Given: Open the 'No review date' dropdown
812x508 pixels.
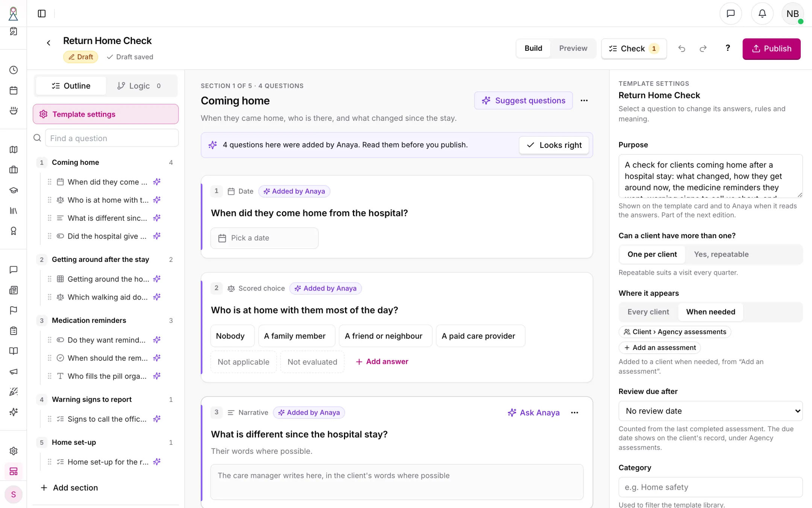Looking at the screenshot, I should pyautogui.click(x=710, y=411).
